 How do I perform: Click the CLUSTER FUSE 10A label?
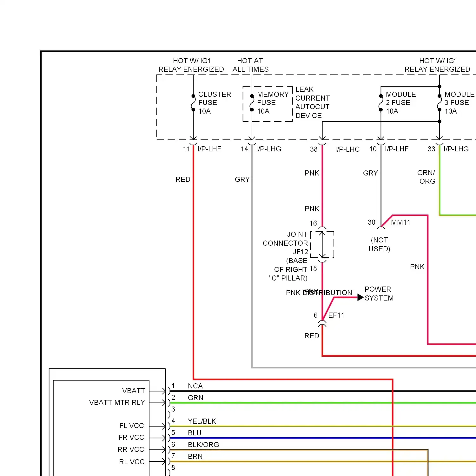click(215, 103)
